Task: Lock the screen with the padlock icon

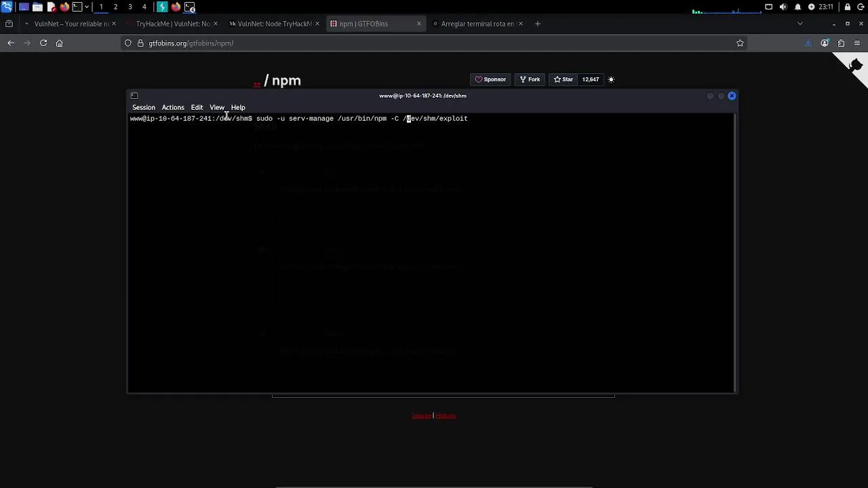Action: tap(847, 7)
